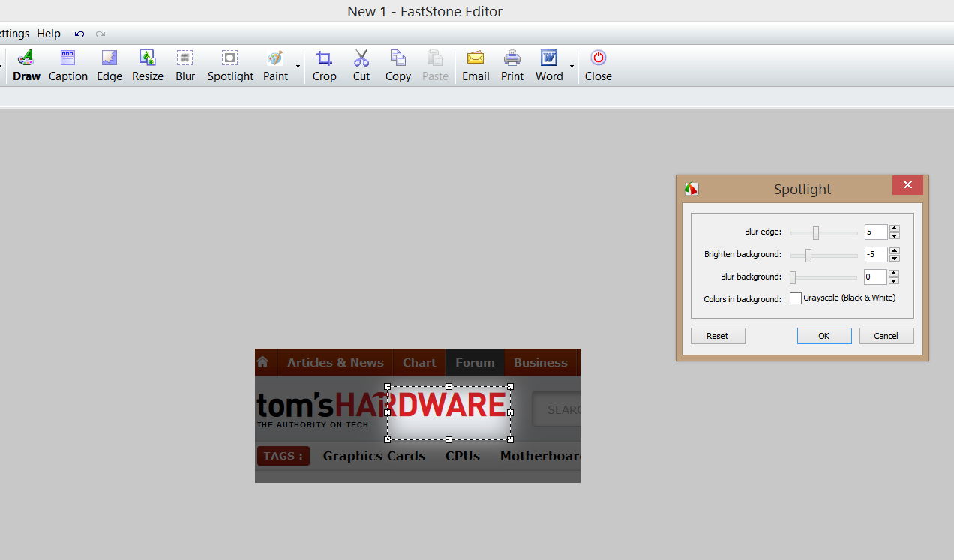The height and width of the screenshot is (560, 954).
Task: Click the Spotlight dialog title icon
Action: (691, 189)
